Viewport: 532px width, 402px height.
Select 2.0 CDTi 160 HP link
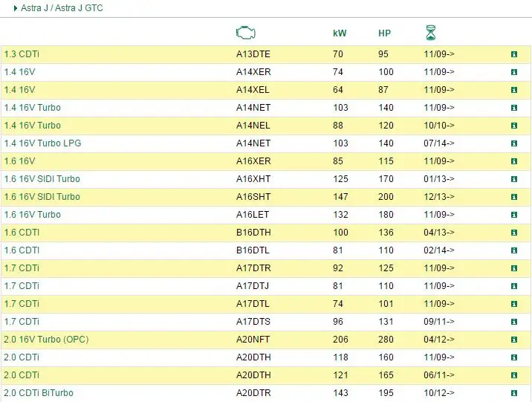[22, 357]
